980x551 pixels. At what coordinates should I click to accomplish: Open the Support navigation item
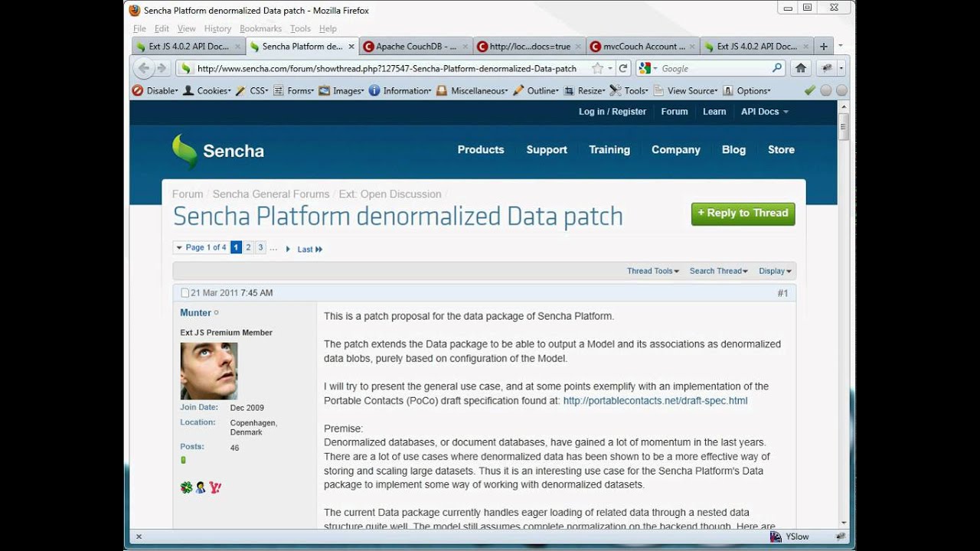click(x=547, y=150)
